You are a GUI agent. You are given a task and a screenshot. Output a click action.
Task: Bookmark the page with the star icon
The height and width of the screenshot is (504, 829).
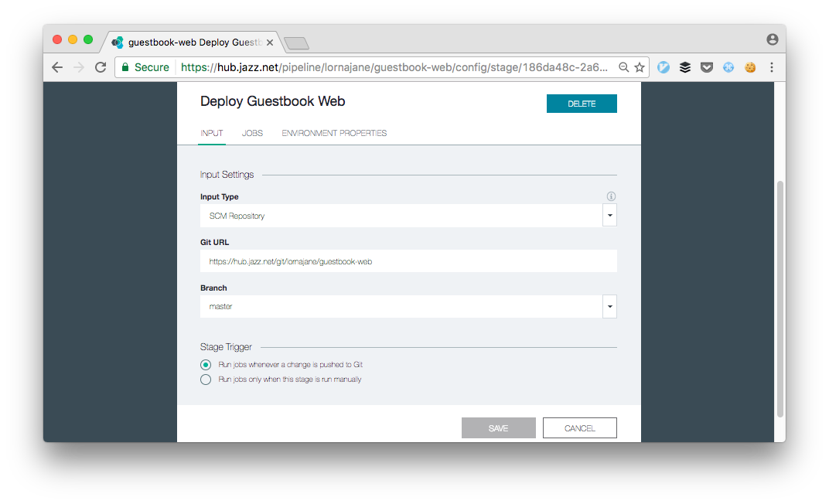click(640, 67)
